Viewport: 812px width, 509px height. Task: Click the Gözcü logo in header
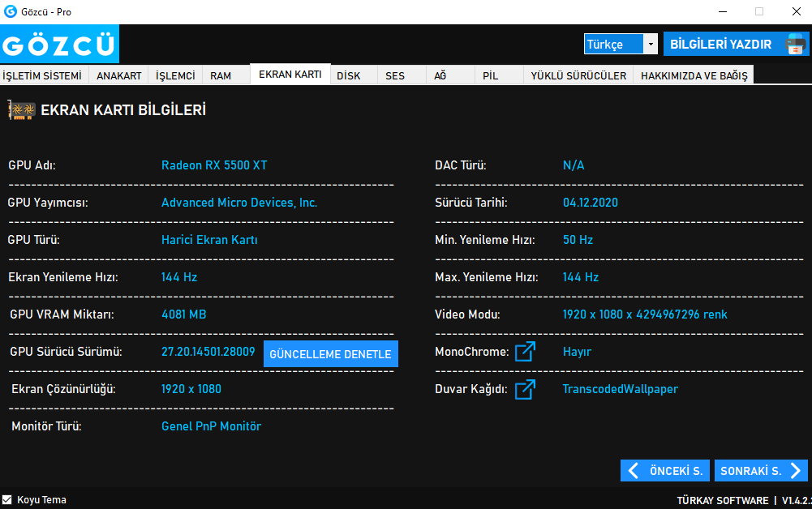tap(59, 44)
